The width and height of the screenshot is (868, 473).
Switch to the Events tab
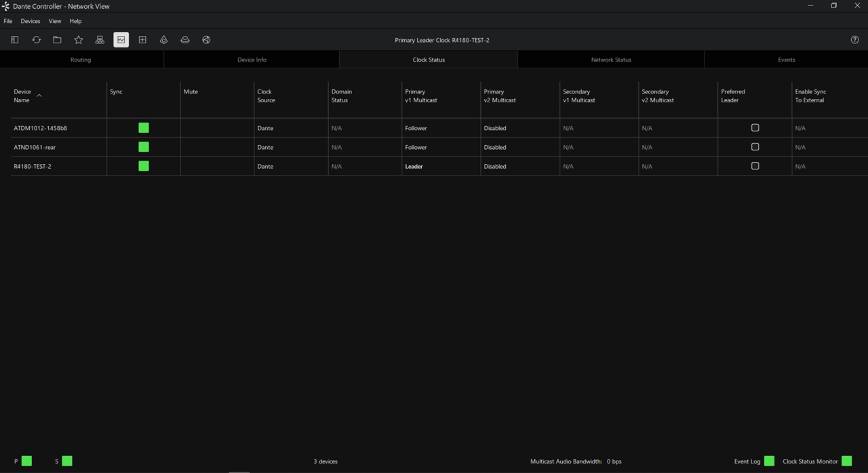787,60
